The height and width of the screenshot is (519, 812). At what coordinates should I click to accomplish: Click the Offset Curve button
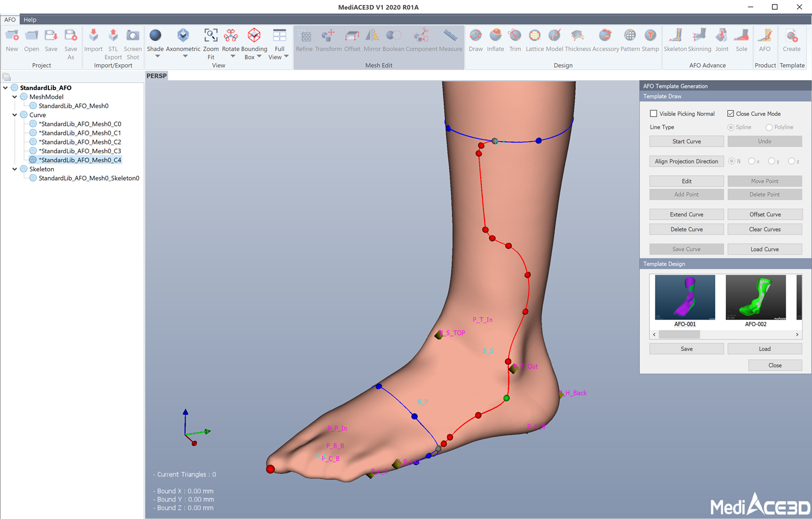pos(765,215)
